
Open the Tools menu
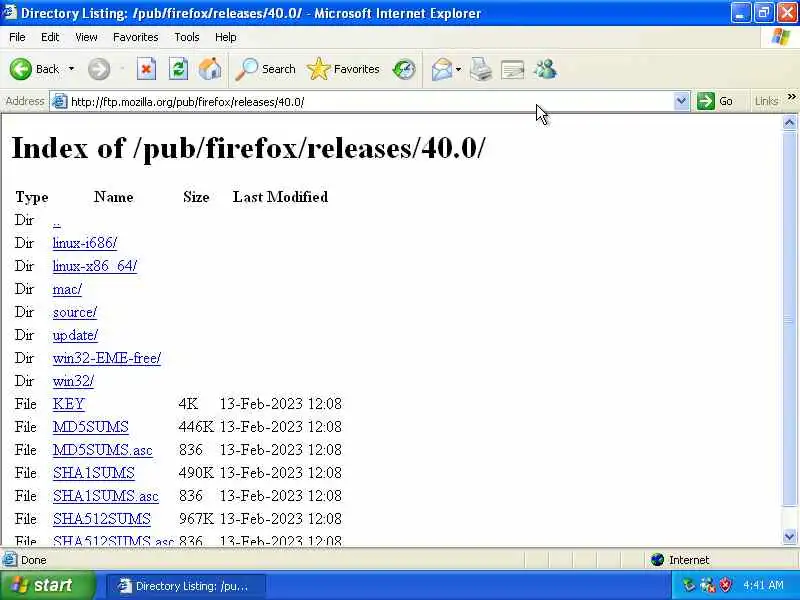click(187, 37)
